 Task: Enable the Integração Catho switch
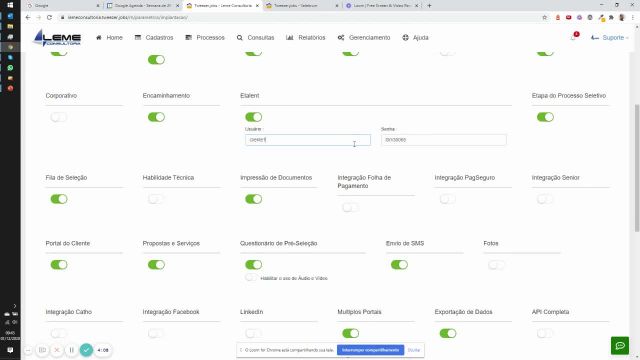pyautogui.click(x=59, y=333)
